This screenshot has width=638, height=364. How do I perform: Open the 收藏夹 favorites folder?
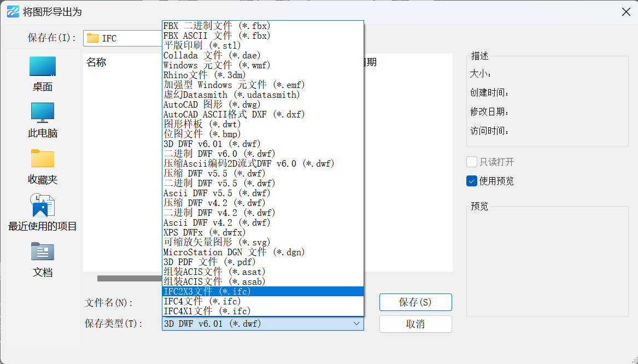click(x=42, y=167)
